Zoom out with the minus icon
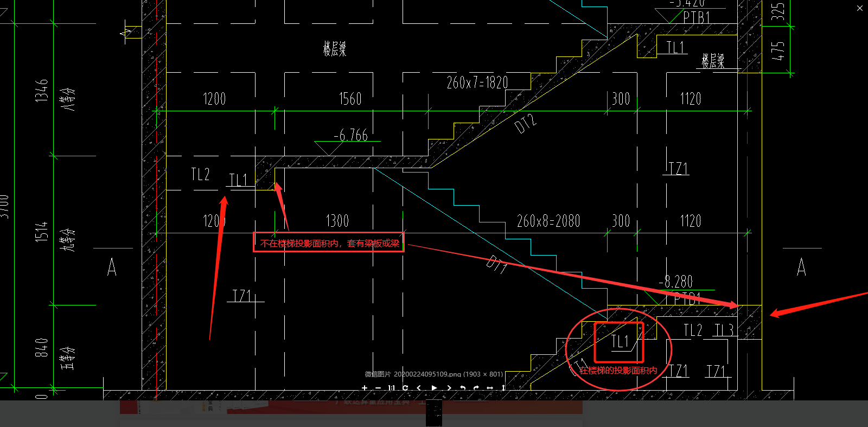The image size is (868, 427). click(x=378, y=388)
